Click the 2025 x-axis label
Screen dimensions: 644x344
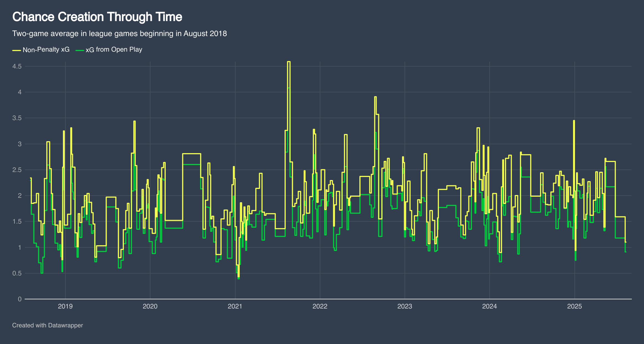click(574, 306)
